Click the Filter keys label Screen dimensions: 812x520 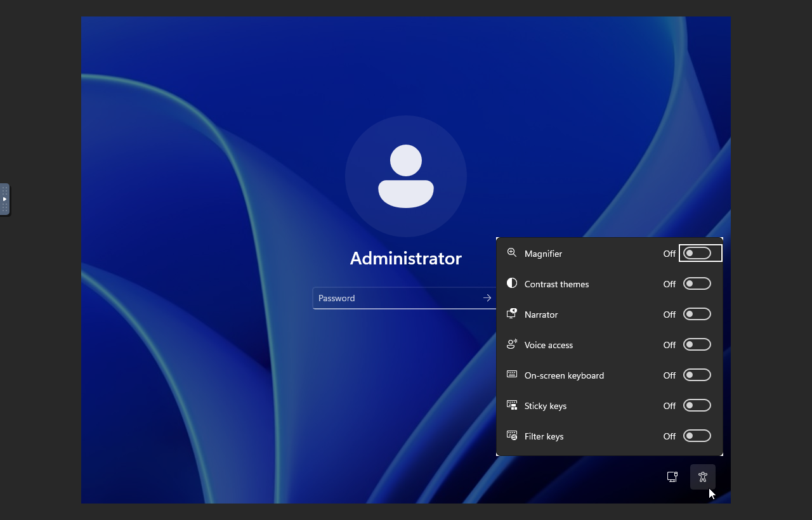click(x=544, y=436)
